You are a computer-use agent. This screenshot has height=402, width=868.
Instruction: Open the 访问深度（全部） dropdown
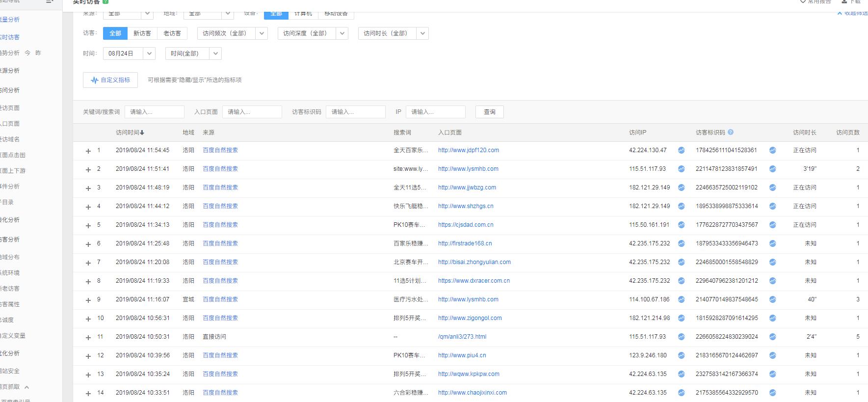pos(313,33)
